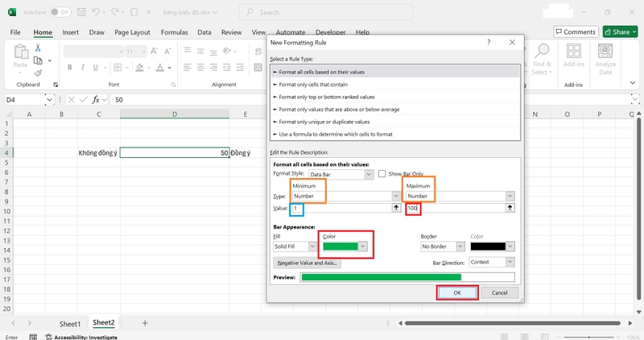Screen dimensions: 644x340
Task: Toggle the AutoSave switch
Action: click(60, 12)
